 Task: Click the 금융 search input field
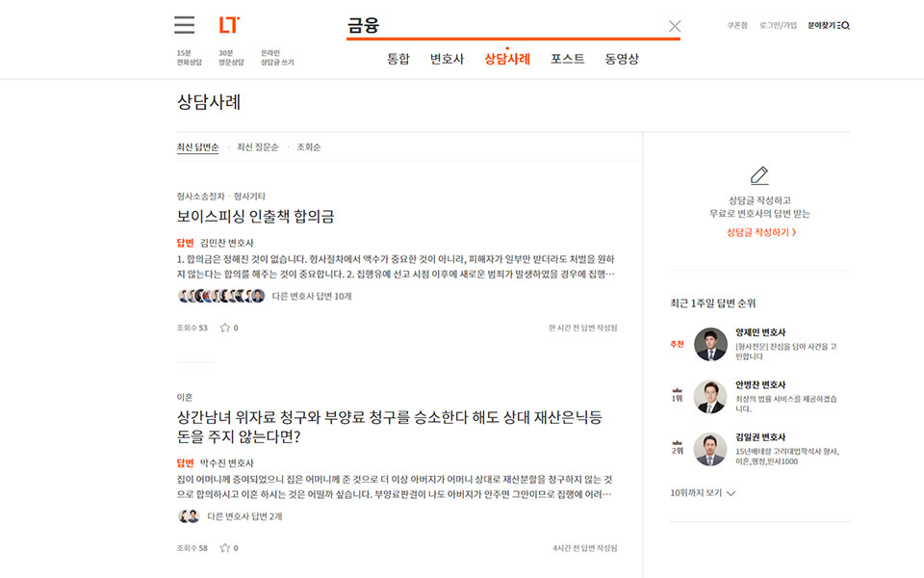click(x=500, y=26)
